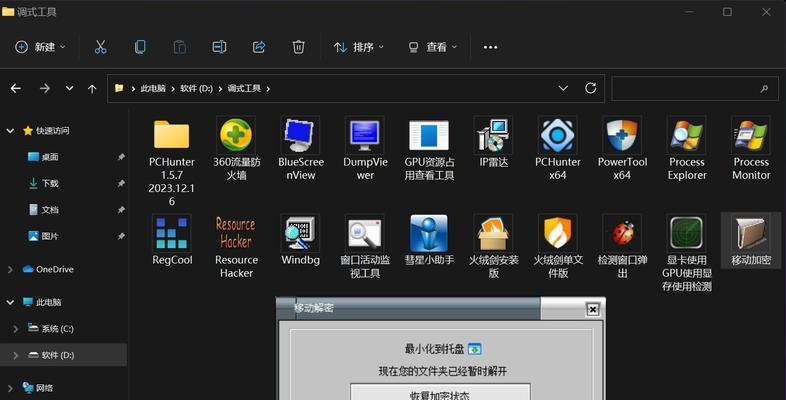Select the IP雷达 shortcut
Viewport: 786px width, 400px height.
tap(494, 135)
